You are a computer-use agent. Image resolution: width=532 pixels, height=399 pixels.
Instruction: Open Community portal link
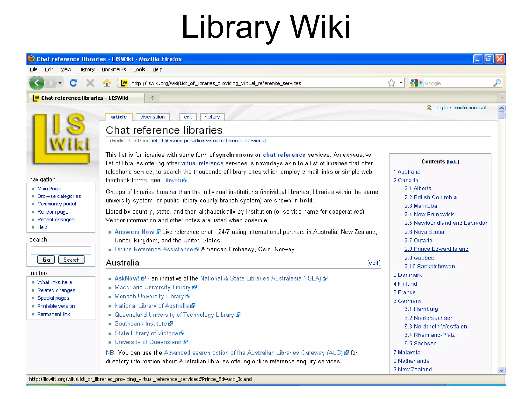(x=57, y=204)
